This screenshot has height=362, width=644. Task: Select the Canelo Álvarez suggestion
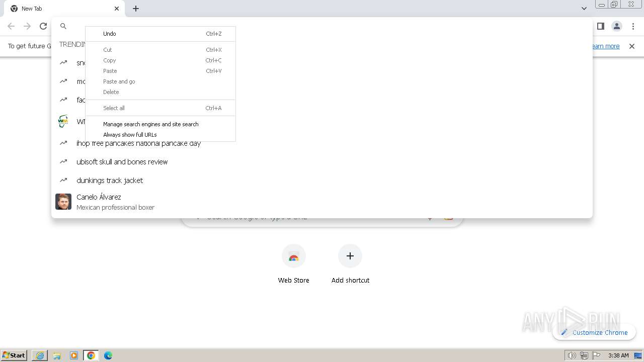pos(322,202)
